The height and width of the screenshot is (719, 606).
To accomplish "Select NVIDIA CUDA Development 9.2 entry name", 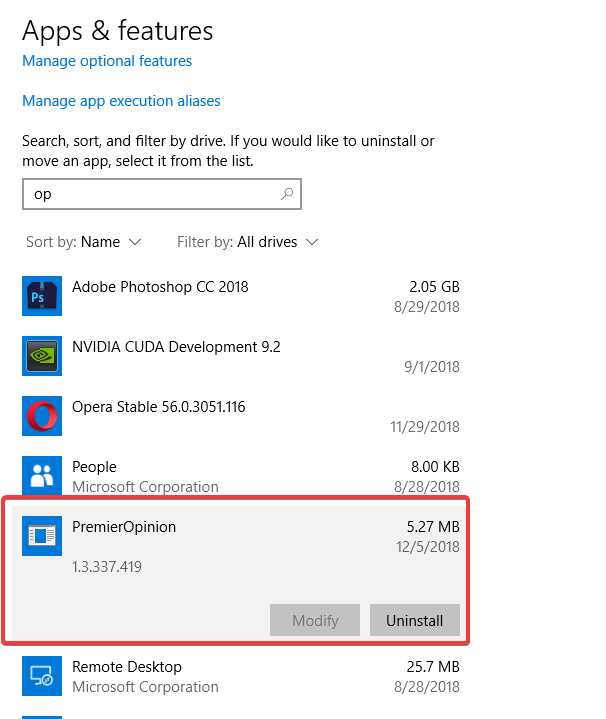I will pyautogui.click(x=176, y=347).
